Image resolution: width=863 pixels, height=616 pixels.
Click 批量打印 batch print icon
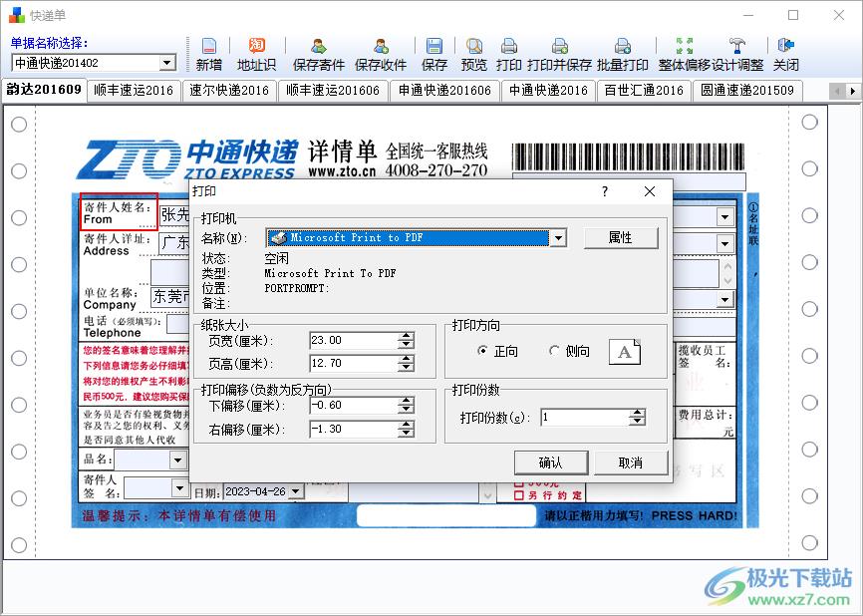pyautogui.click(x=623, y=54)
